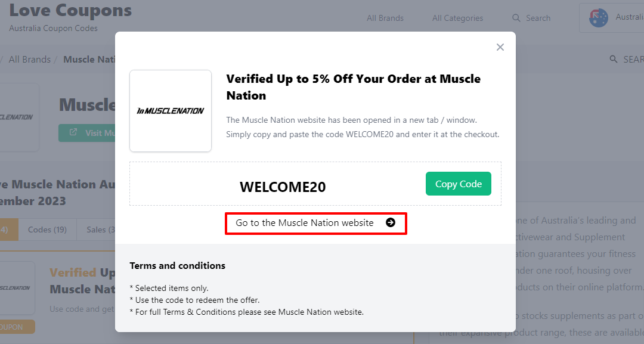This screenshot has width=644, height=344.
Task: Click the Muscle Nation brand thumbnail on the left
Action: pyautogui.click(x=16, y=117)
